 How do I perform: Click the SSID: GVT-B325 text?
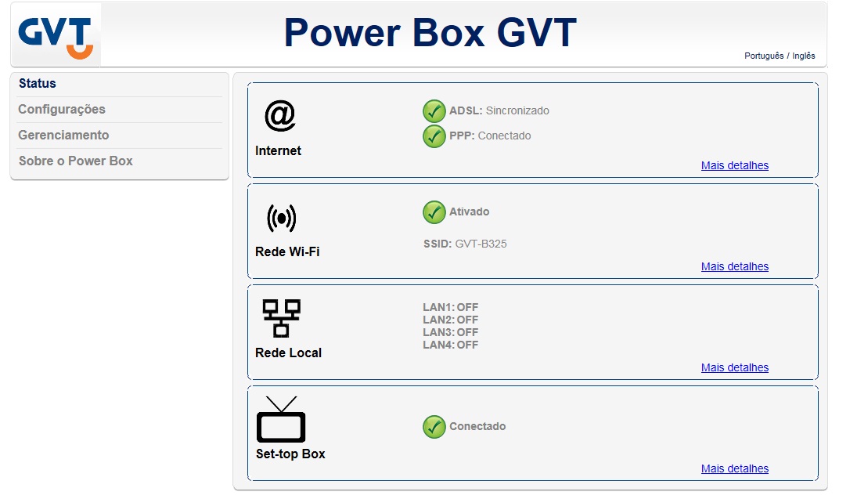pyautogui.click(x=465, y=244)
